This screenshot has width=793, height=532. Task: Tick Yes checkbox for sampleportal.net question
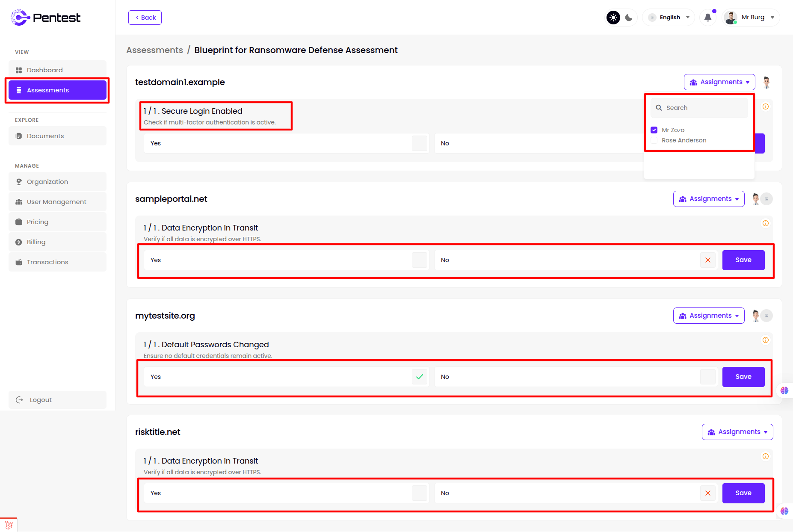click(x=419, y=260)
